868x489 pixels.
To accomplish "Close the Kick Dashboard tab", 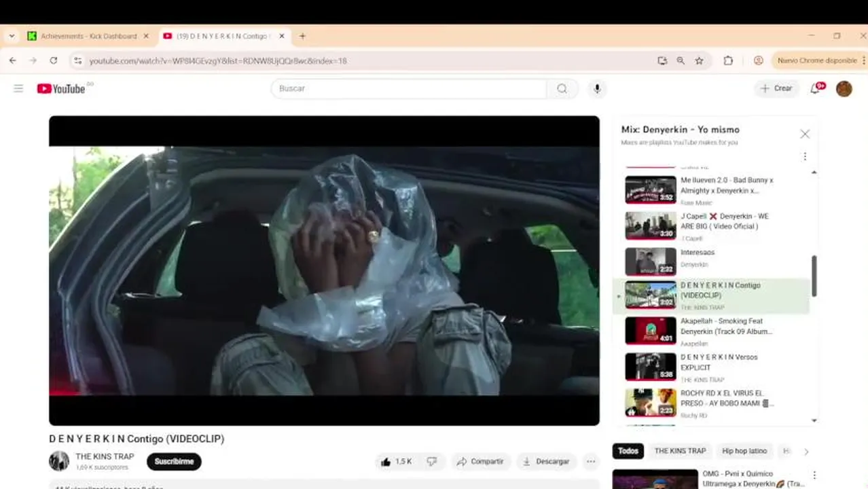I will [x=145, y=36].
